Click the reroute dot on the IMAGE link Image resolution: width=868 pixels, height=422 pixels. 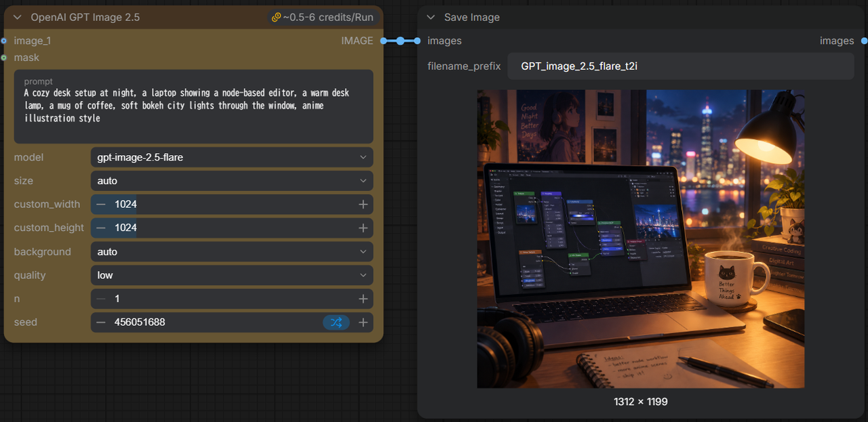click(400, 41)
